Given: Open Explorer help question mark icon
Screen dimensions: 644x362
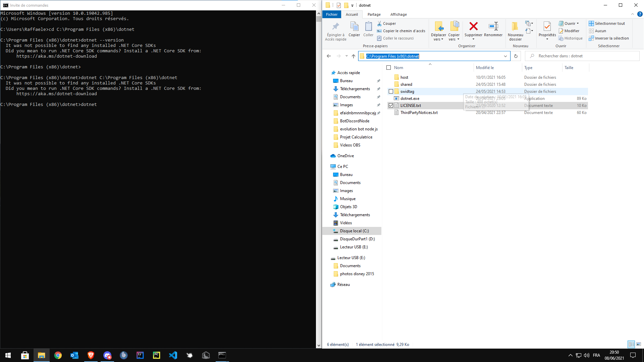Looking at the screenshot, I should [640, 14].
